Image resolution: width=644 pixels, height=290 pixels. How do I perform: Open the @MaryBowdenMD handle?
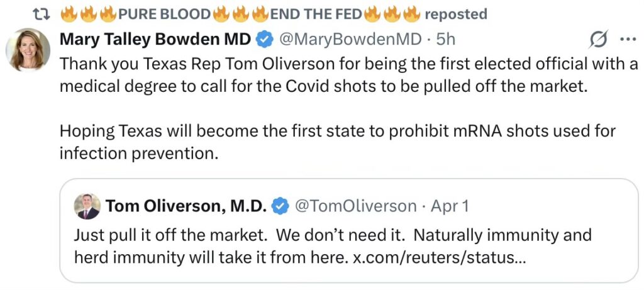click(350, 39)
